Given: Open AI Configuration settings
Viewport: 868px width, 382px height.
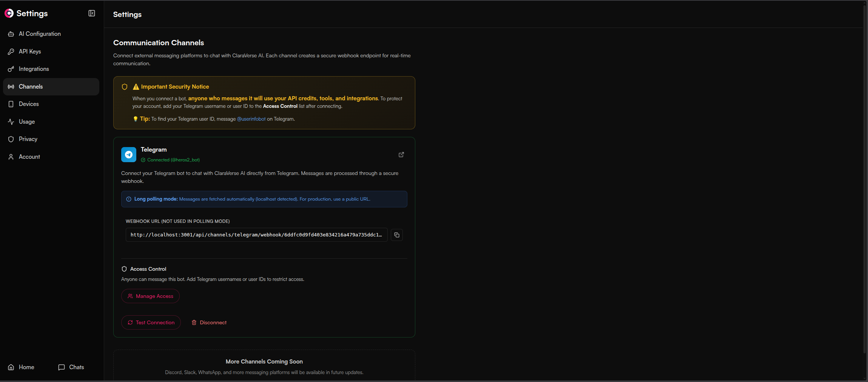Looking at the screenshot, I should tap(51, 34).
